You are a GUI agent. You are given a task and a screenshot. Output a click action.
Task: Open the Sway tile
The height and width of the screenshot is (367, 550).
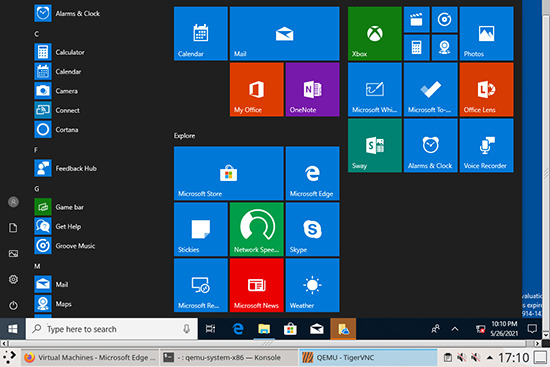[375, 145]
